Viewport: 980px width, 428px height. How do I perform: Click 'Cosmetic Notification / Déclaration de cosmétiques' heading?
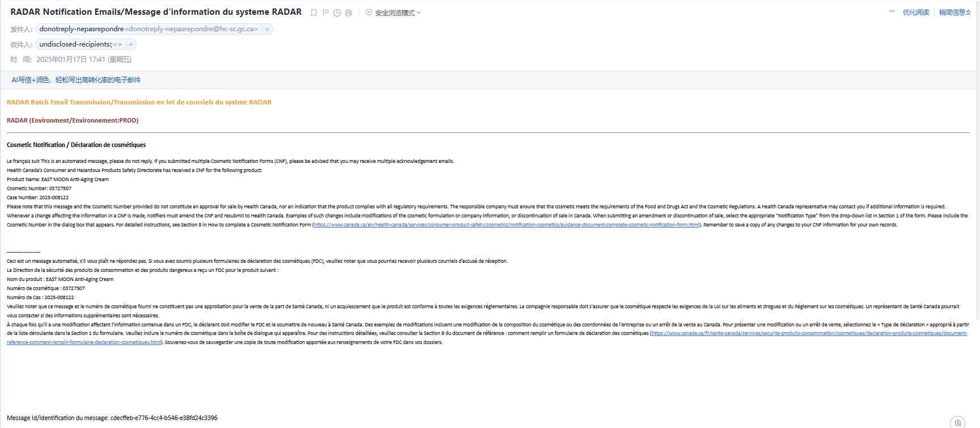76,145
